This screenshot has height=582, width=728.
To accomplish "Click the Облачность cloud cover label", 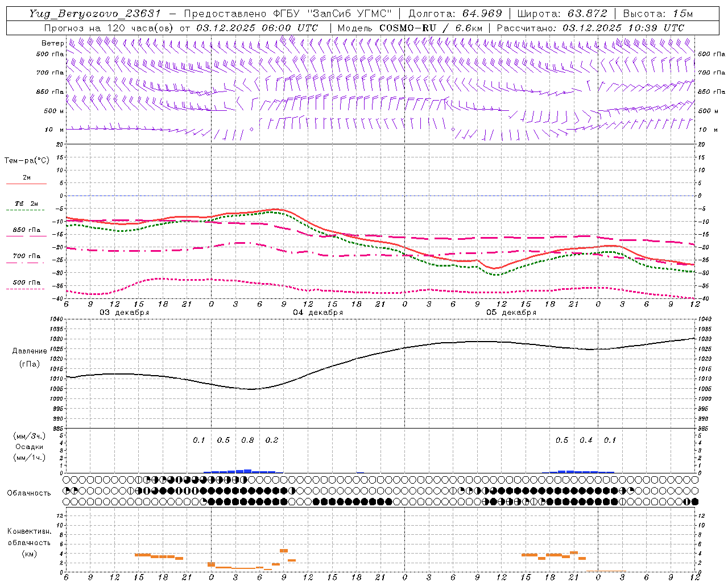I will coord(29,493).
